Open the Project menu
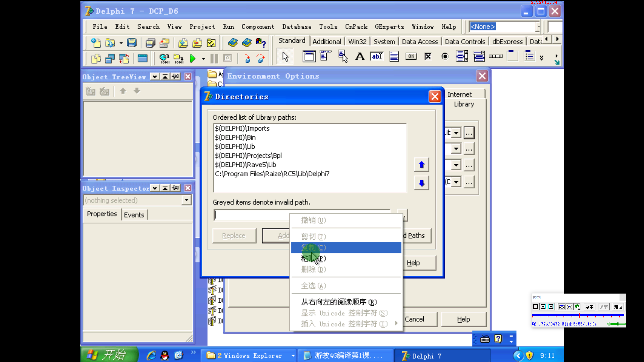Image resolution: width=644 pixels, height=362 pixels. [202, 27]
